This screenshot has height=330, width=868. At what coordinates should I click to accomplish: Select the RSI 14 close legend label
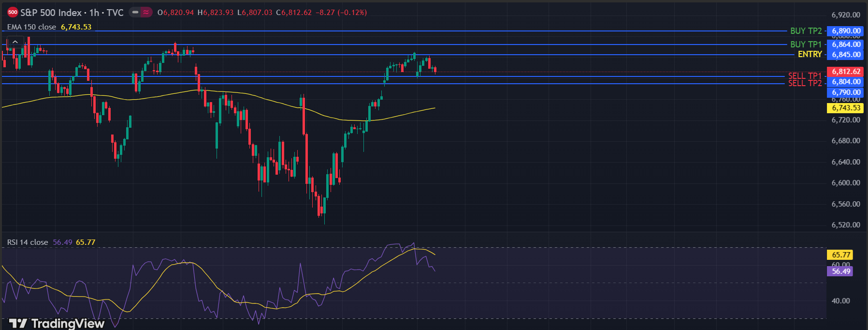[28, 242]
